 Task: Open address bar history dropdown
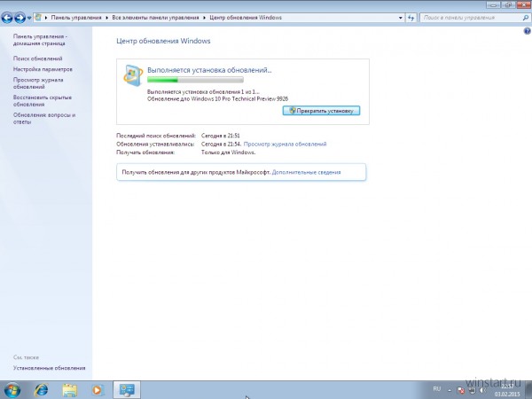click(x=401, y=18)
